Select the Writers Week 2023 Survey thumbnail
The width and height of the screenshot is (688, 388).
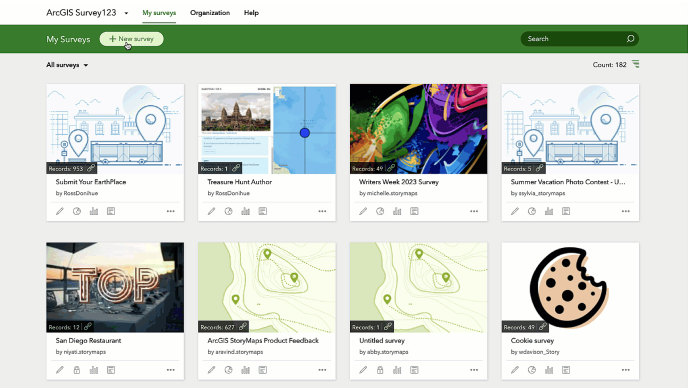419,129
